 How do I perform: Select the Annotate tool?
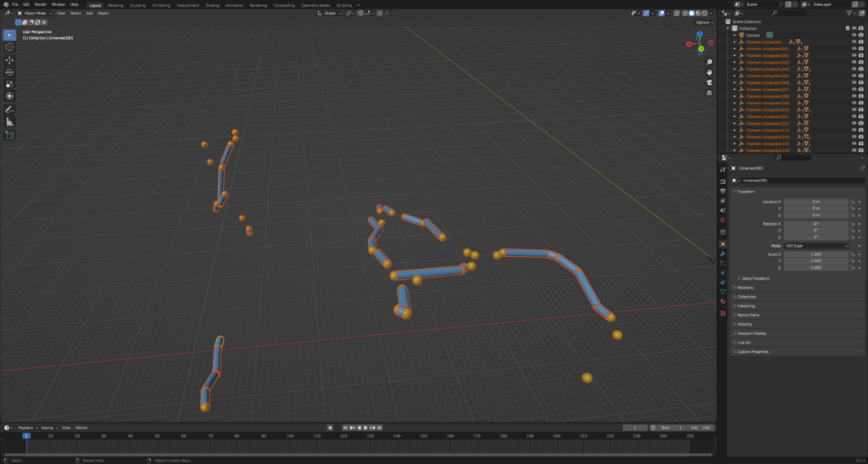point(9,109)
